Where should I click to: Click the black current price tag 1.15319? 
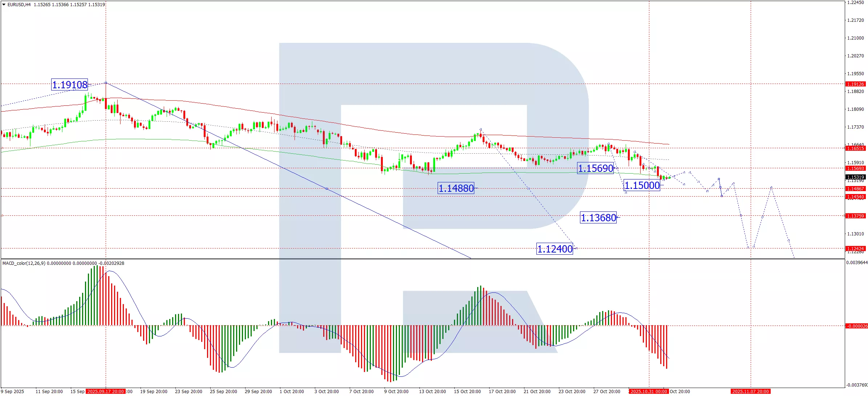tap(856, 177)
